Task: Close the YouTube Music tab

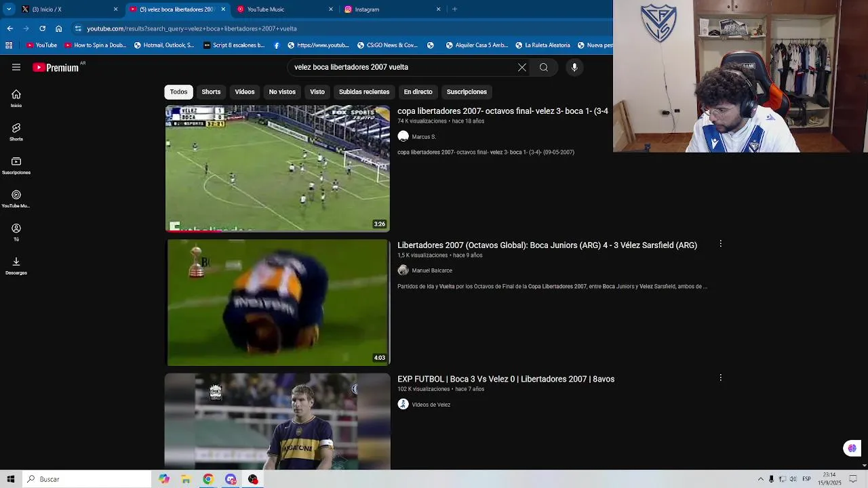Action: pos(331,9)
